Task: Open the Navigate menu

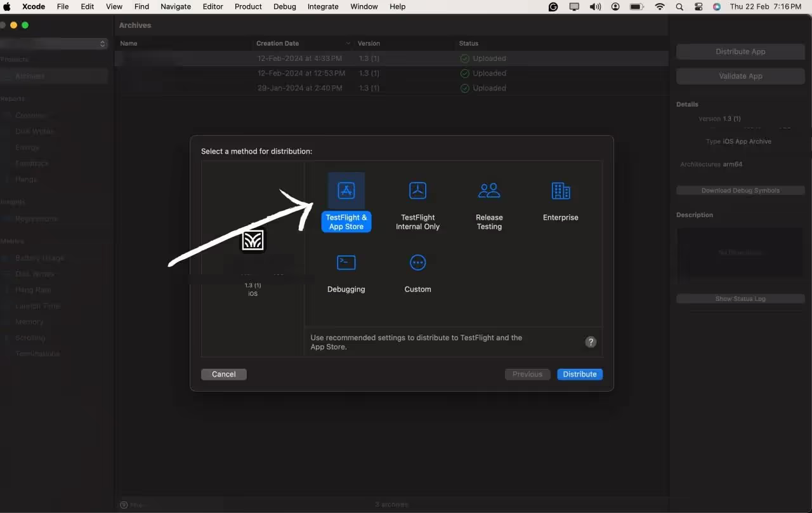Action: pos(176,6)
